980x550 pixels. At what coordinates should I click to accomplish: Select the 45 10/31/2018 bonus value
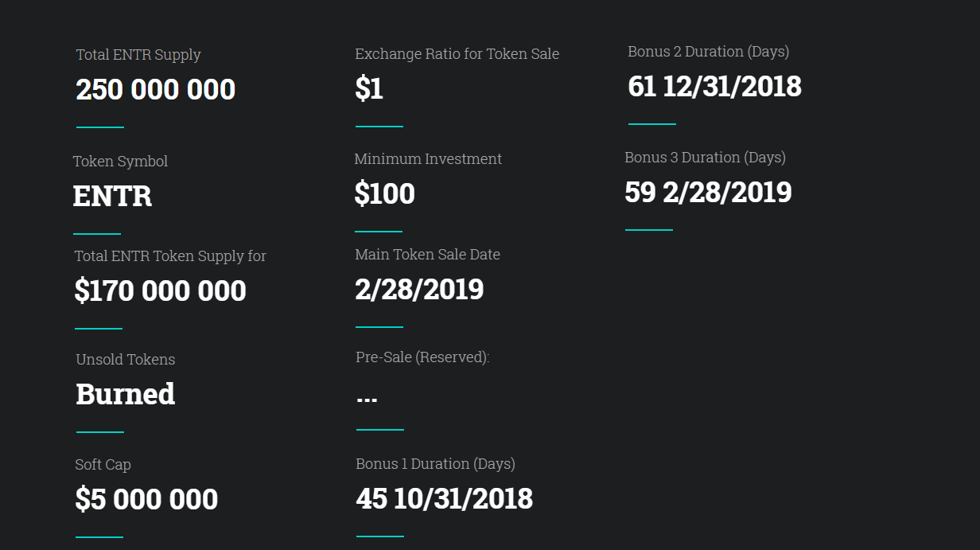444,498
